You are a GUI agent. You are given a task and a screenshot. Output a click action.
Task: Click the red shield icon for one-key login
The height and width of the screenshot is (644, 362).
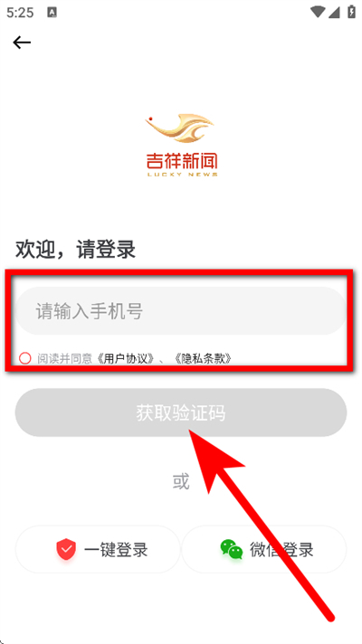click(x=66, y=549)
